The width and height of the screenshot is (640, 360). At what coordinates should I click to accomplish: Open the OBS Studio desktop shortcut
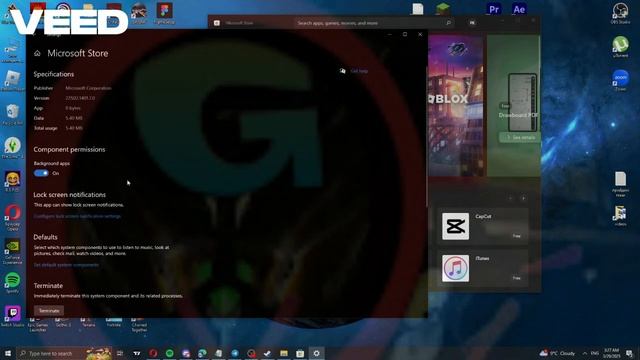620,13
